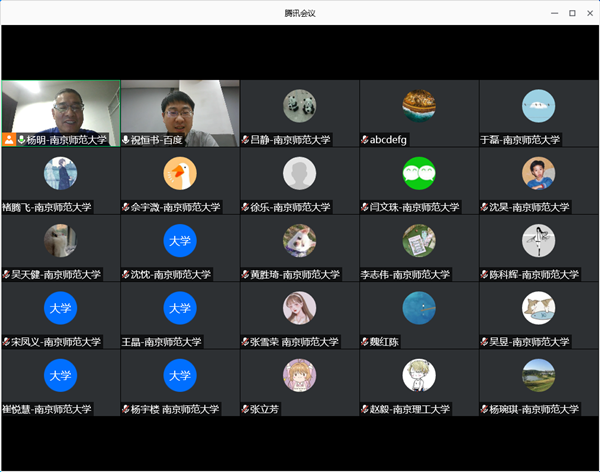600x472 pixels.
Task: Click the muted mic icon beside 吴天健-南京师范大学
Action: click(x=6, y=275)
